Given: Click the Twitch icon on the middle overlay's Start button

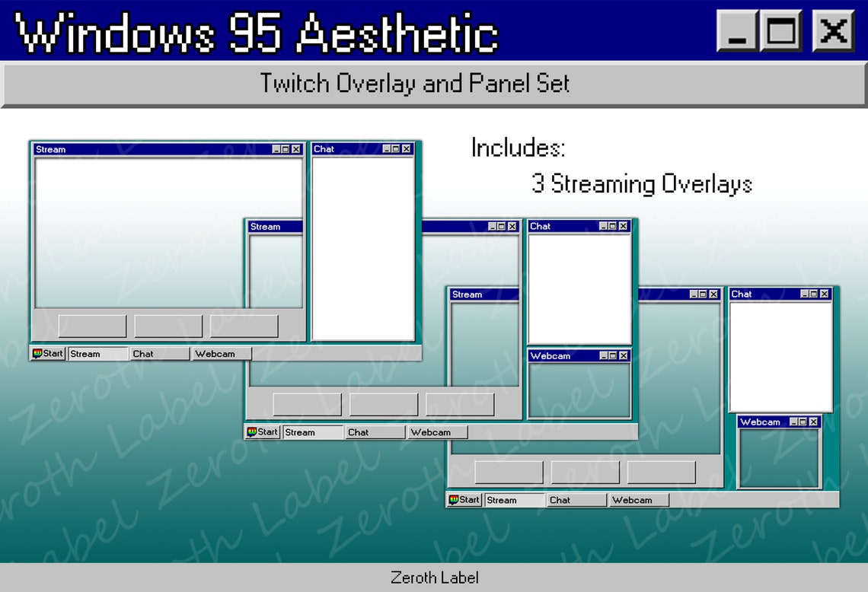Looking at the screenshot, I should tap(254, 431).
